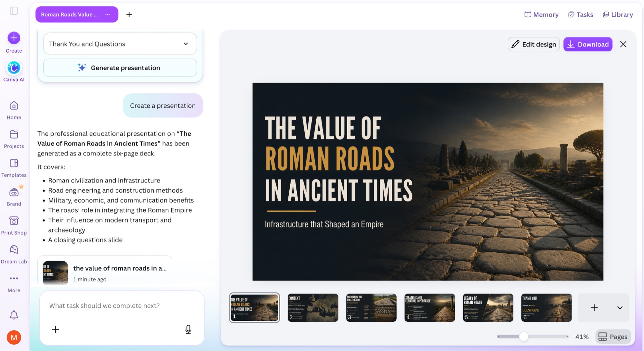Close the presentation preview panel
This screenshot has width=644, height=351.
623,44
